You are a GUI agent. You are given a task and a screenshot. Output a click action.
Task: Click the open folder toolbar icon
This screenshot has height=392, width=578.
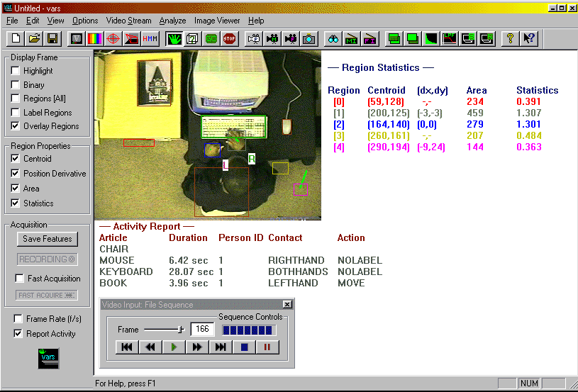[34, 38]
